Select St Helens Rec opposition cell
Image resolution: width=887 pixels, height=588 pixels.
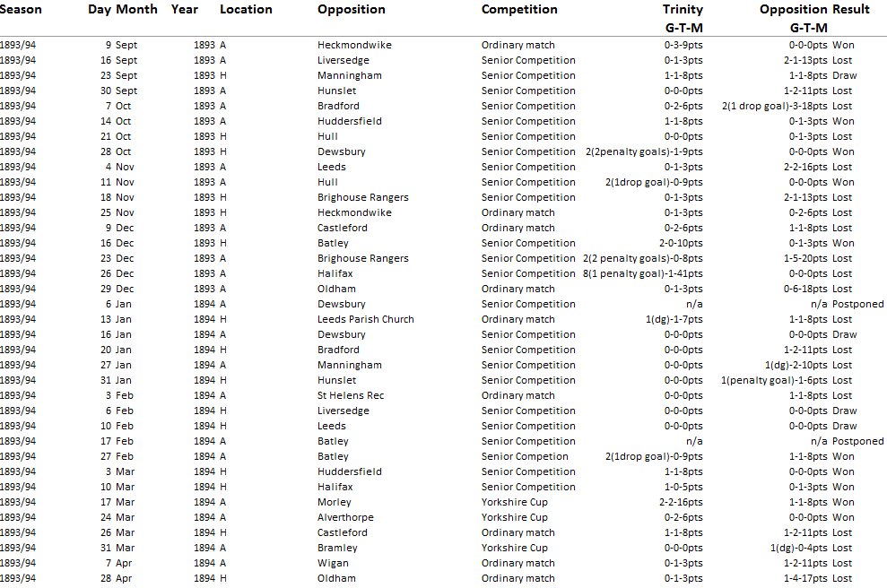point(351,396)
